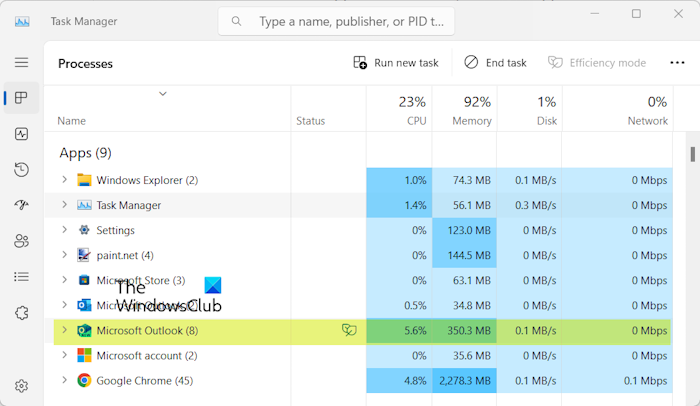Open the App history sidebar icon
700x406 pixels.
tap(21, 170)
